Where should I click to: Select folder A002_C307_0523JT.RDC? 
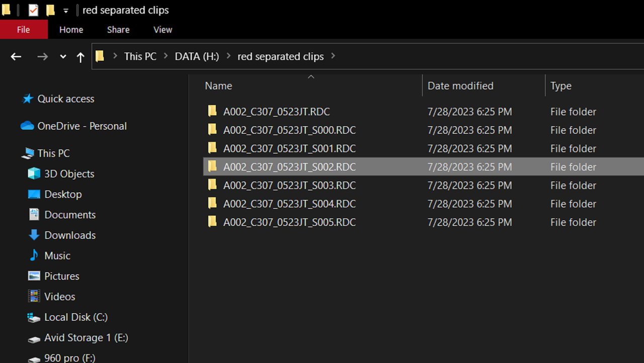click(x=277, y=112)
